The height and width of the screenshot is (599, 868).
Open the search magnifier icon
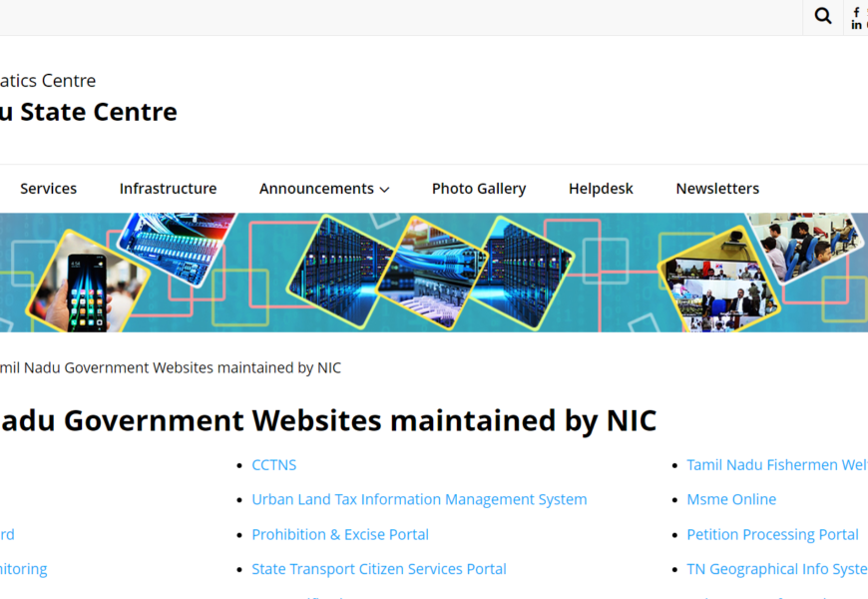(823, 16)
